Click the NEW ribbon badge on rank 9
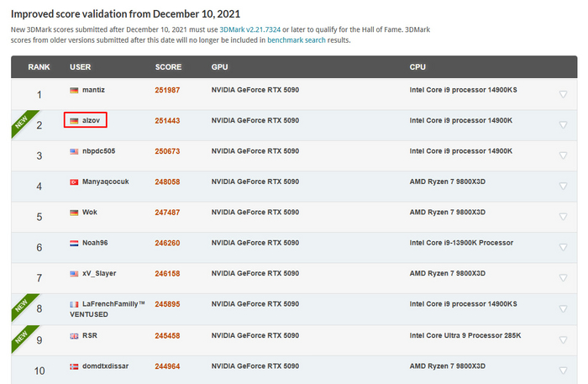The image size is (588, 384). coord(21,337)
